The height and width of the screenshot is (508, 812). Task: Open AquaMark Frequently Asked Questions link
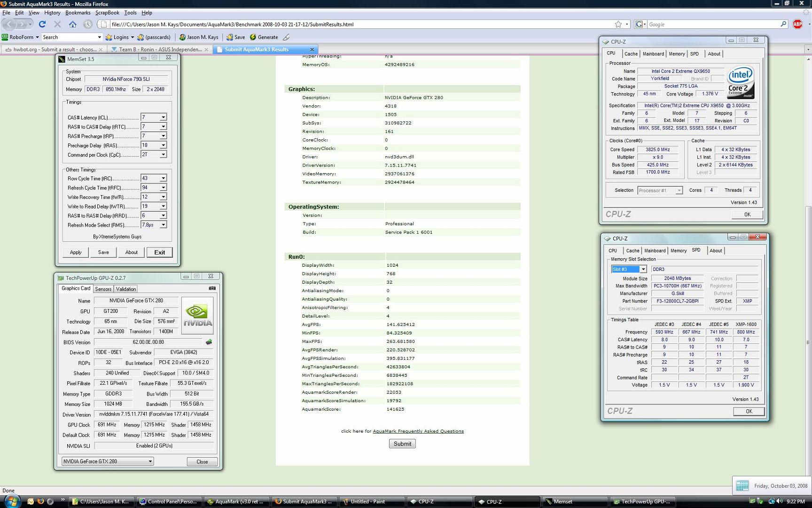point(418,431)
